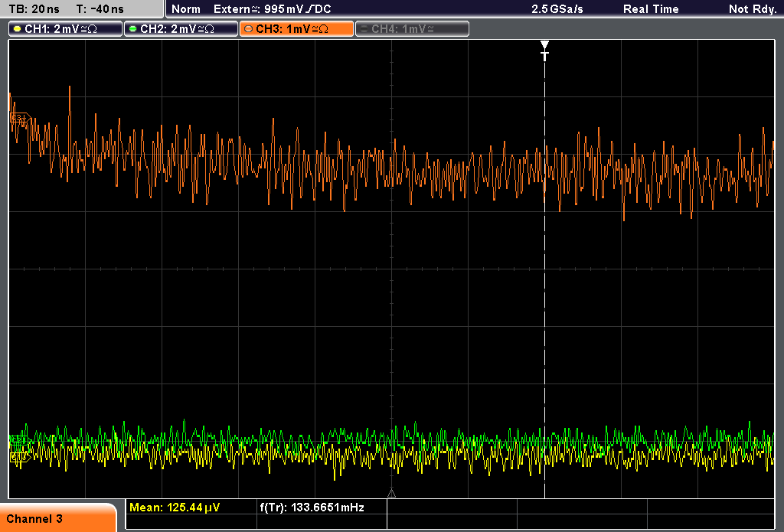Click the Real Time acquisition mode label
Screen dimensions: 784x532
[x=651, y=9]
